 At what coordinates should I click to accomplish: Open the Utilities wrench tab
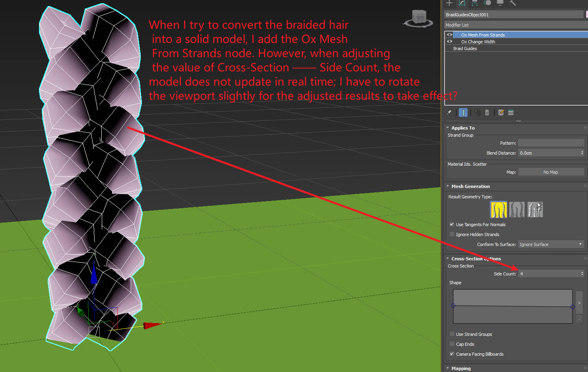coord(513,3)
